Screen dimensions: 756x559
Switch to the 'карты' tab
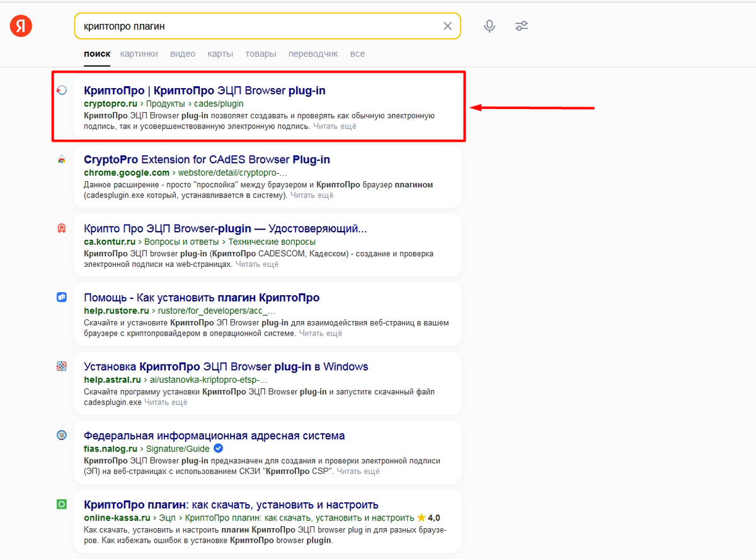point(220,54)
